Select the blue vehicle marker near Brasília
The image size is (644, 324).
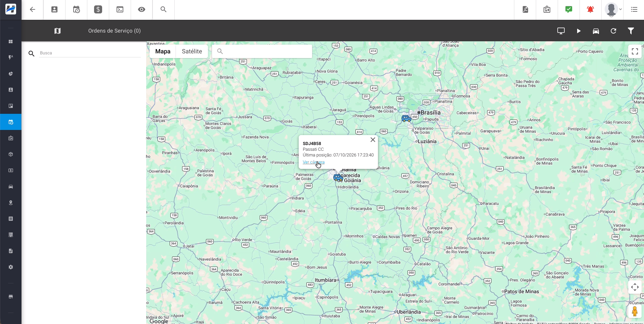point(406,118)
